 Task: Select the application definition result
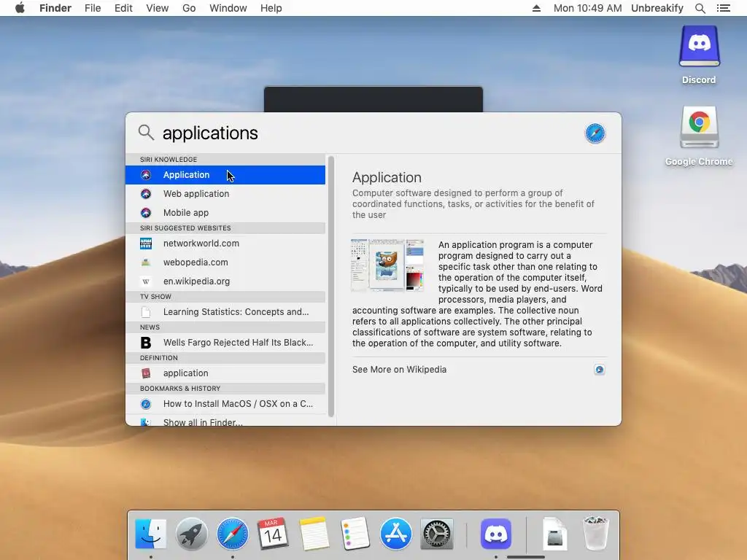pyautogui.click(x=225, y=373)
